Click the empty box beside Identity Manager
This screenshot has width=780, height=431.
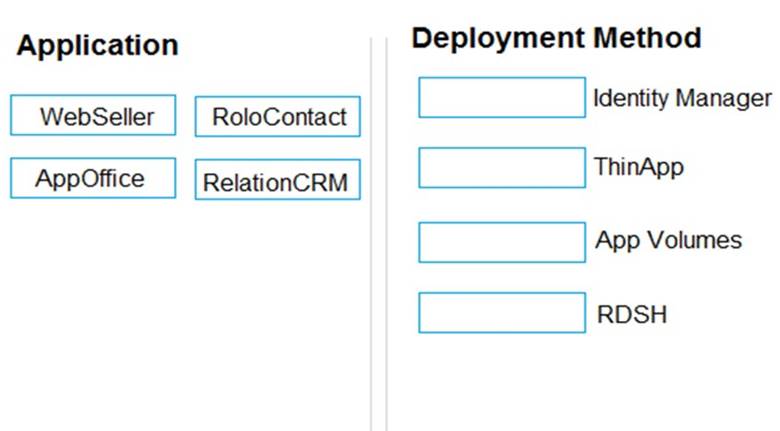tap(501, 98)
